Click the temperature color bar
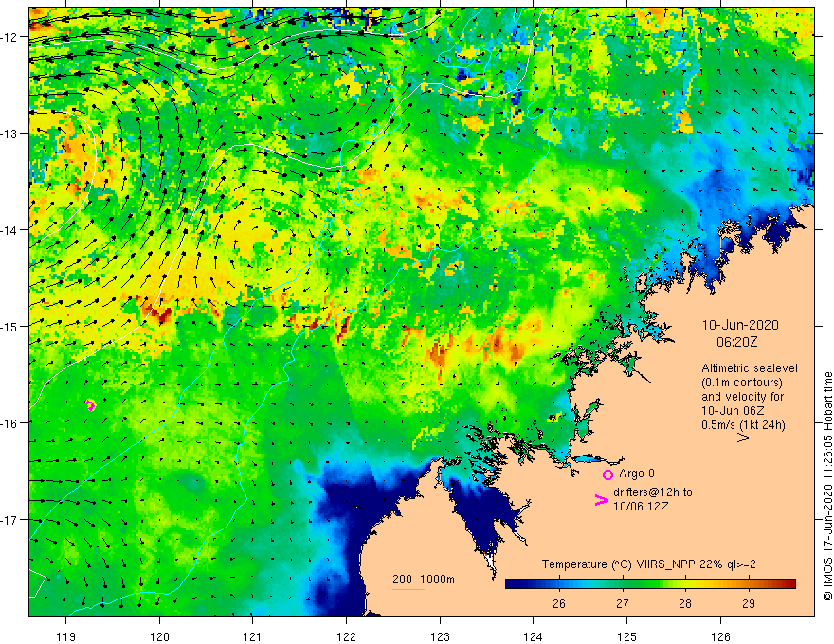Image resolution: width=834 pixels, height=644 pixels. click(x=650, y=584)
